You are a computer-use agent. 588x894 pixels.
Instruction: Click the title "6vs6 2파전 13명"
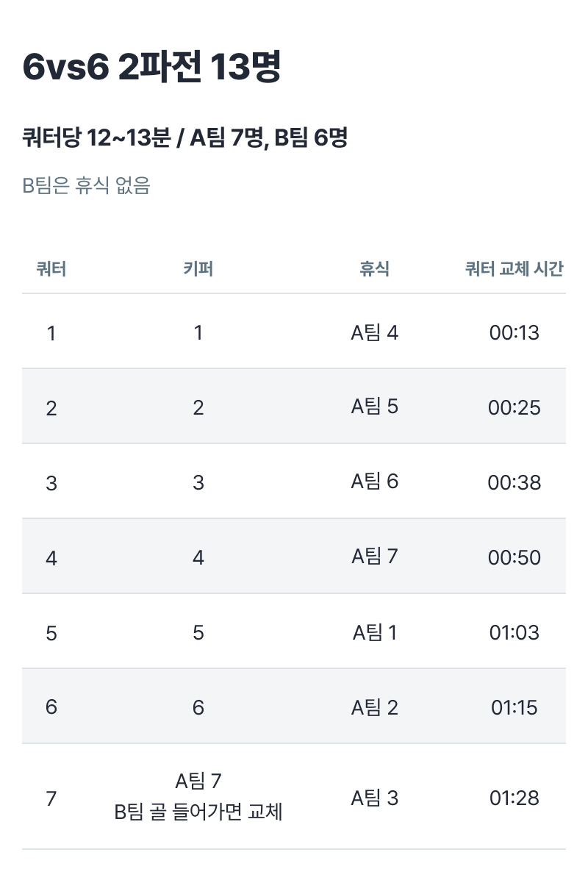tap(151, 68)
